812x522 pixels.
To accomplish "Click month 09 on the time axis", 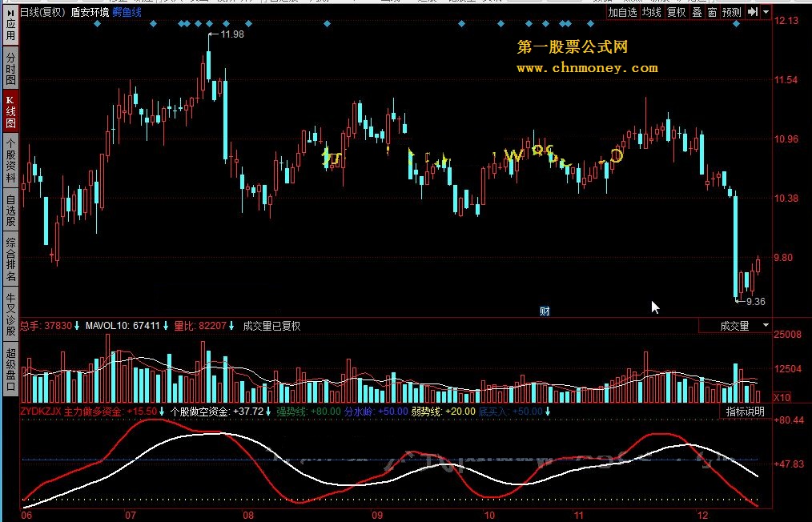I will tap(377, 516).
